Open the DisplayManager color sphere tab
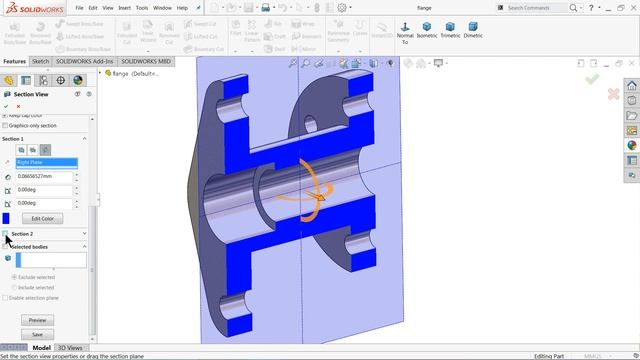Image resolution: width=640 pixels, height=360 pixels. (78, 80)
